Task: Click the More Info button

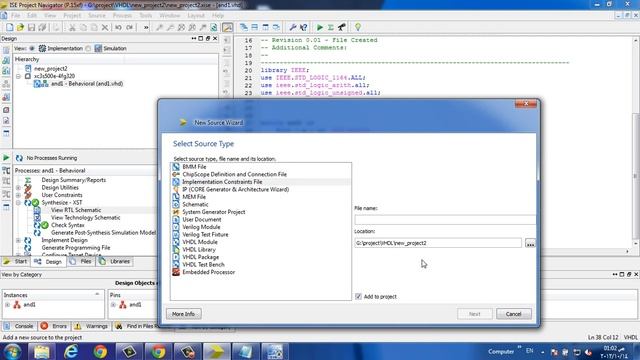Action: point(184,314)
